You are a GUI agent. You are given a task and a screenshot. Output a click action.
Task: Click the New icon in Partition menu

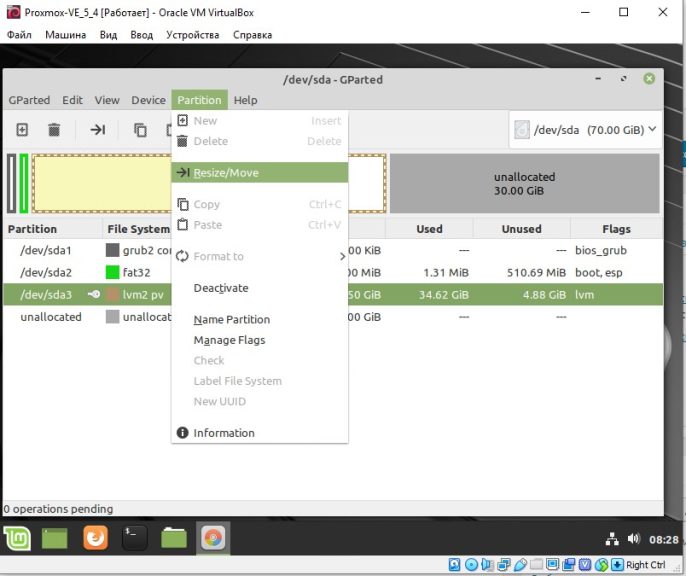coord(182,120)
